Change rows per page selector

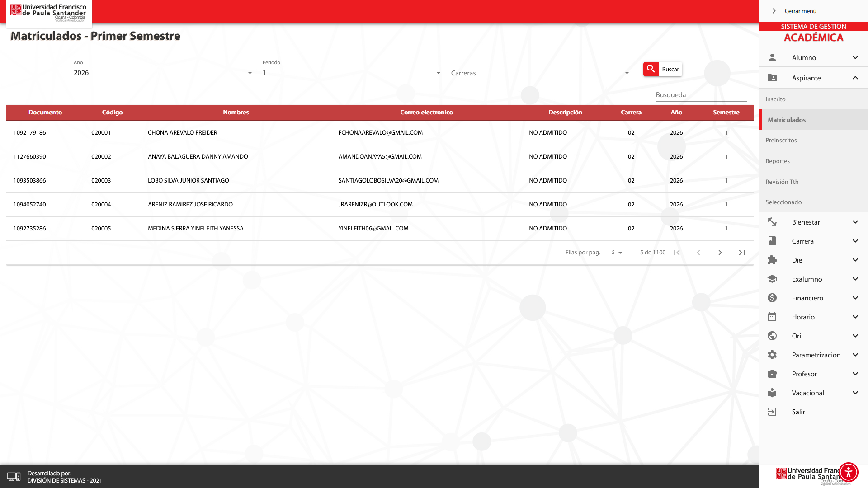tap(617, 253)
